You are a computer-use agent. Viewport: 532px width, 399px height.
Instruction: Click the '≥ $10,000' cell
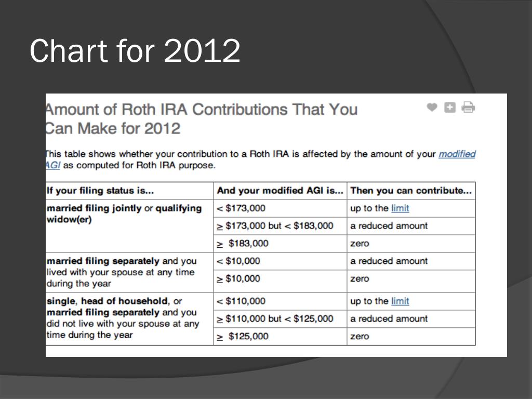[280, 281]
